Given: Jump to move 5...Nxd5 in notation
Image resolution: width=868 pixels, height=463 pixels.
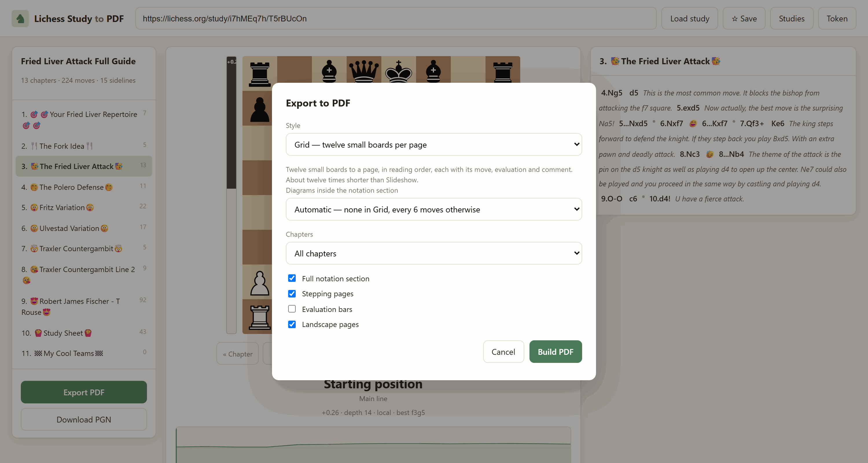Looking at the screenshot, I should pos(633,123).
